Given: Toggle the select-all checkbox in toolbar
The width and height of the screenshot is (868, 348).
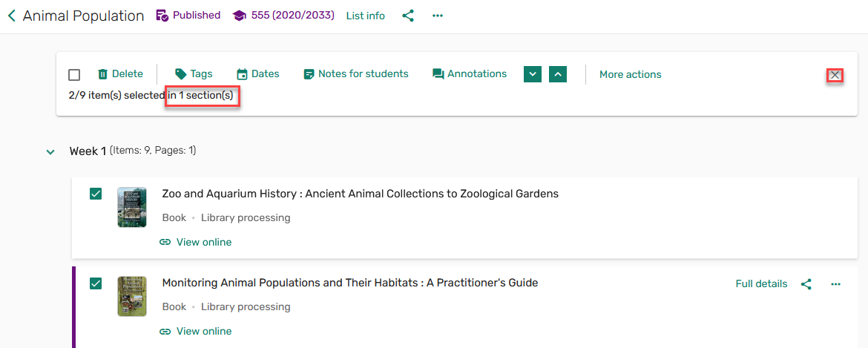Looking at the screenshot, I should point(74,75).
